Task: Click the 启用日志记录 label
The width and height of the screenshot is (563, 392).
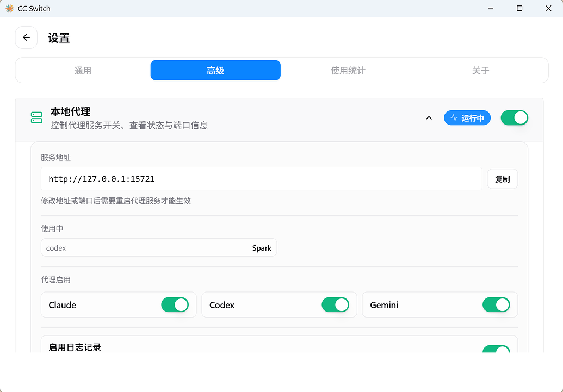Action: click(75, 347)
